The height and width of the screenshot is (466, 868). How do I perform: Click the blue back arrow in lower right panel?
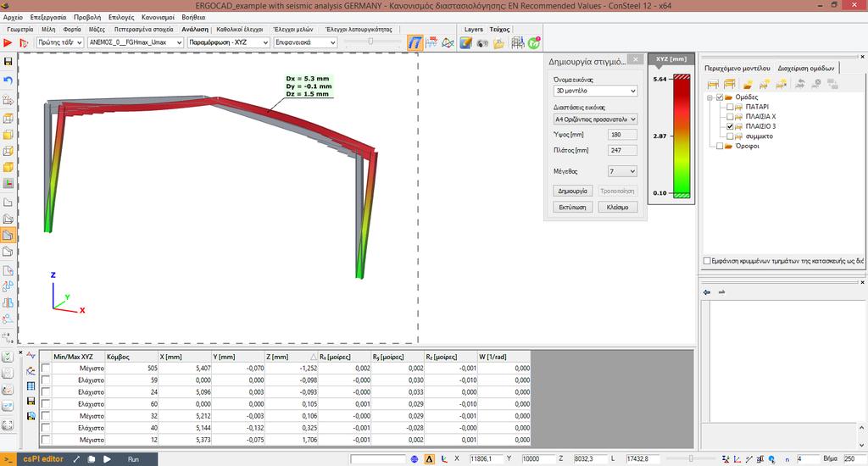coord(707,292)
